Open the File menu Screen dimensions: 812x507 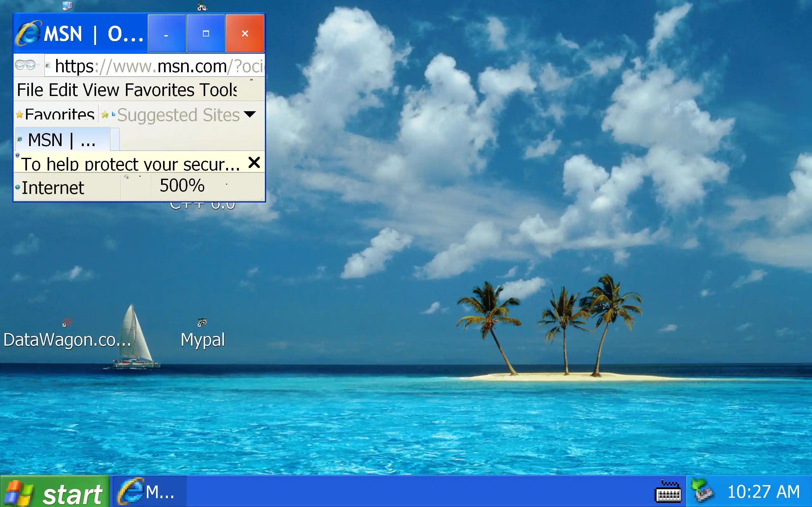coord(30,90)
